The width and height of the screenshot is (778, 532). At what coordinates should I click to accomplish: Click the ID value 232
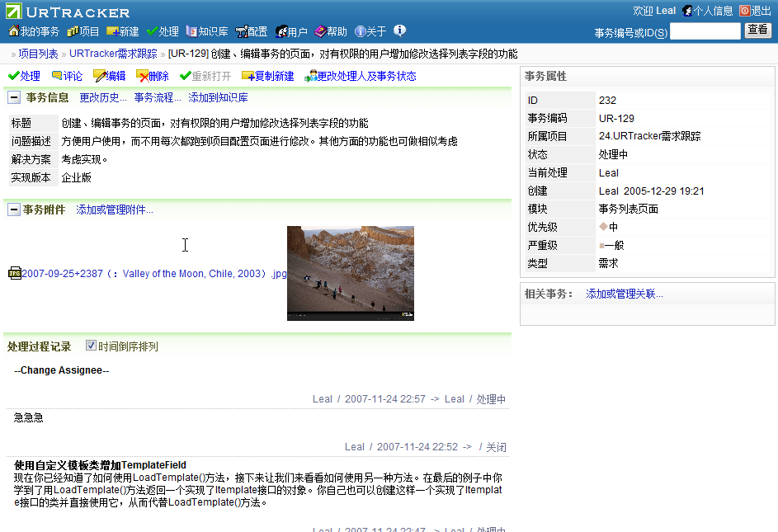[607, 101]
